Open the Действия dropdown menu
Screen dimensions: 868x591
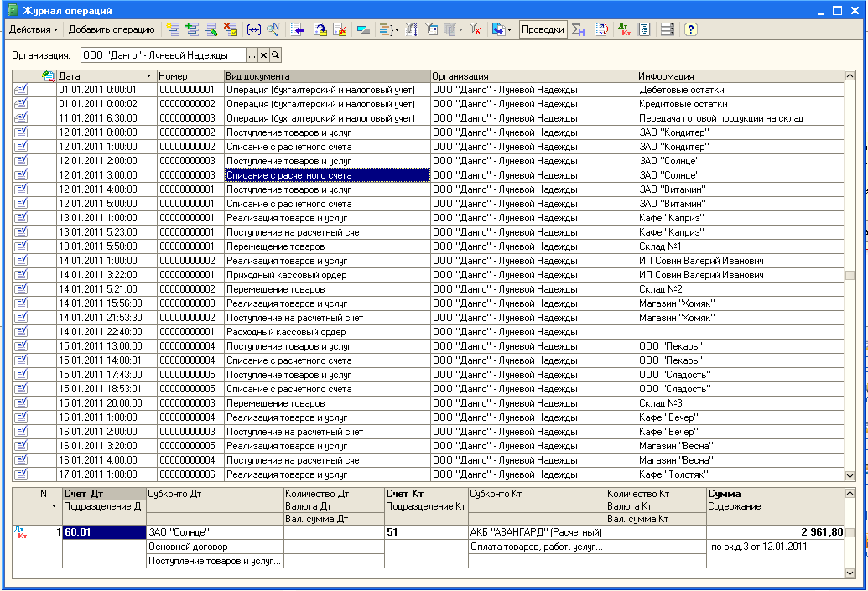coord(34,29)
